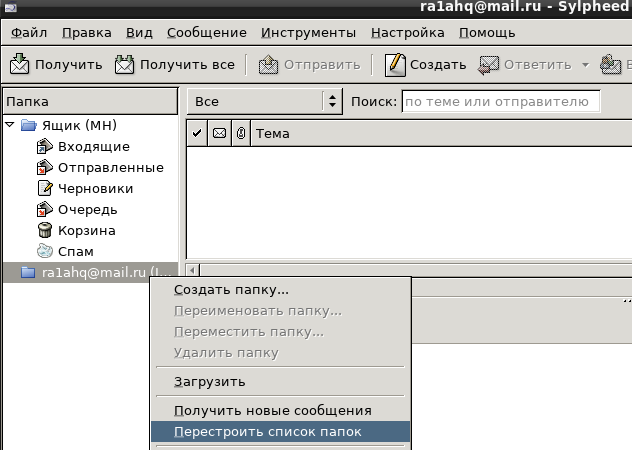
Task: Select the Ящик (MH) label
Action: coord(79,125)
